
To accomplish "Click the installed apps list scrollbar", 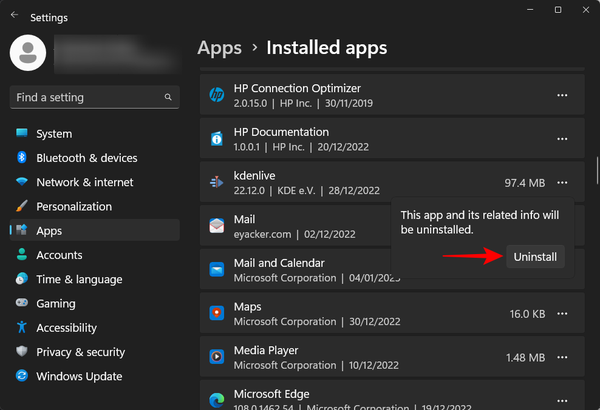I will (x=597, y=170).
